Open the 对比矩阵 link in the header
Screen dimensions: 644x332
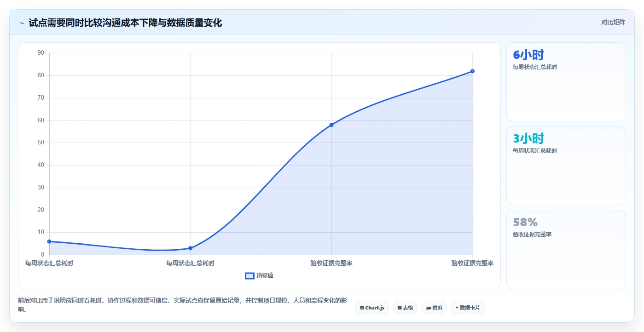pyautogui.click(x=613, y=22)
